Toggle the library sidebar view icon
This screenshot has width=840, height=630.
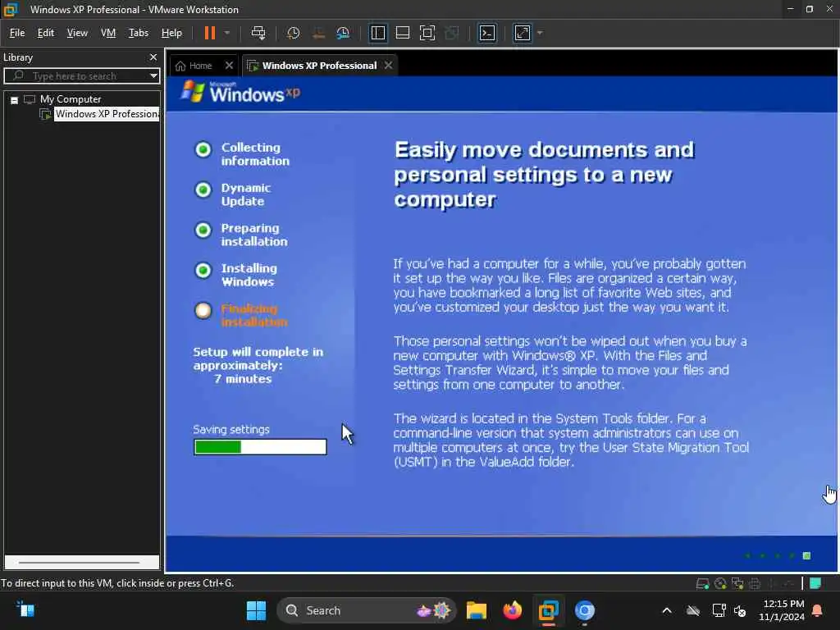(377, 33)
